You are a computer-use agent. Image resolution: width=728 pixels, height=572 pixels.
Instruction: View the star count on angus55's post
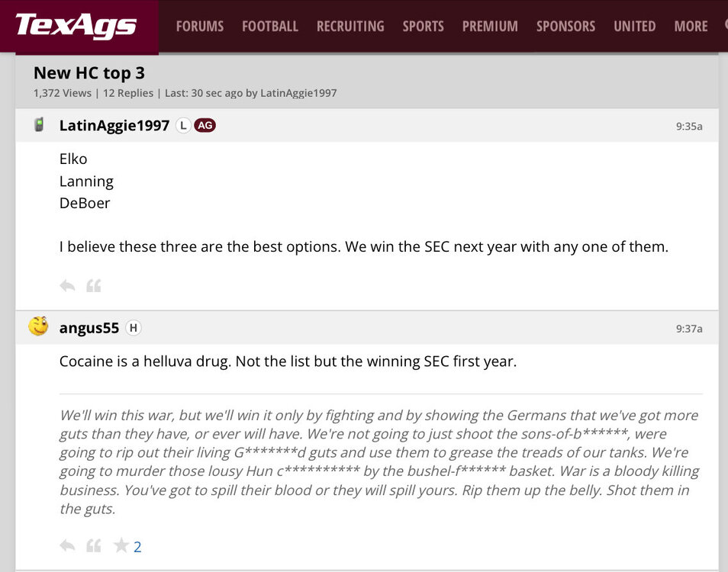pyautogui.click(x=137, y=547)
